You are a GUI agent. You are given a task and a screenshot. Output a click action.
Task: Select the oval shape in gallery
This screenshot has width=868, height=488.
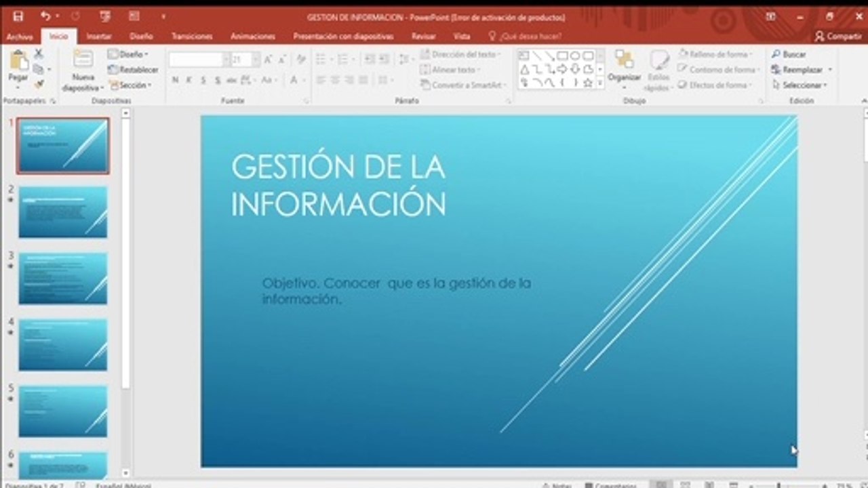pyautogui.click(x=575, y=56)
